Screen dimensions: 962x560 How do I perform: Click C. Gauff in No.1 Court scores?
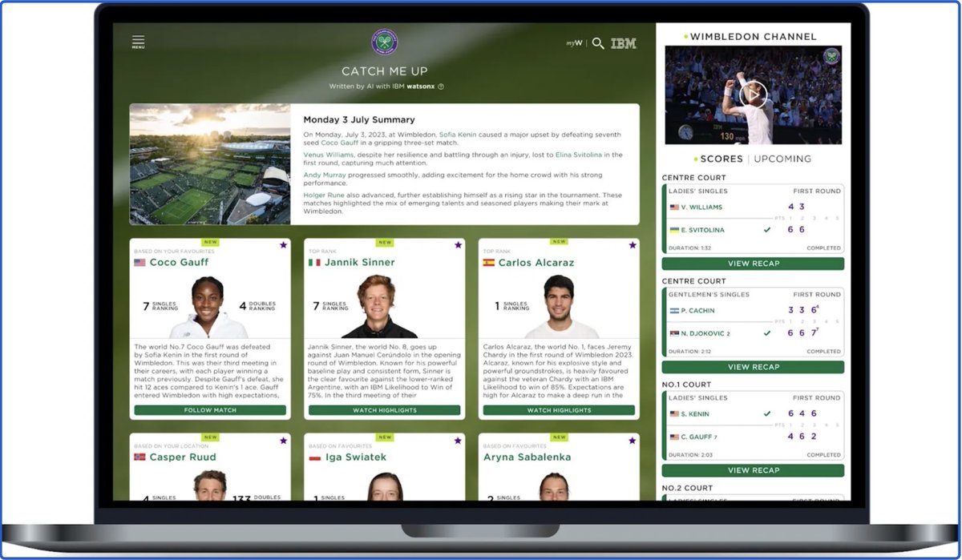[697, 437]
